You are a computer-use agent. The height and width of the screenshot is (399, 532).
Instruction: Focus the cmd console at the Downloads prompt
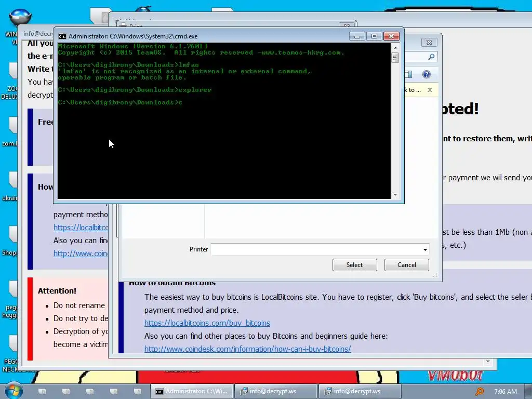coord(121,102)
